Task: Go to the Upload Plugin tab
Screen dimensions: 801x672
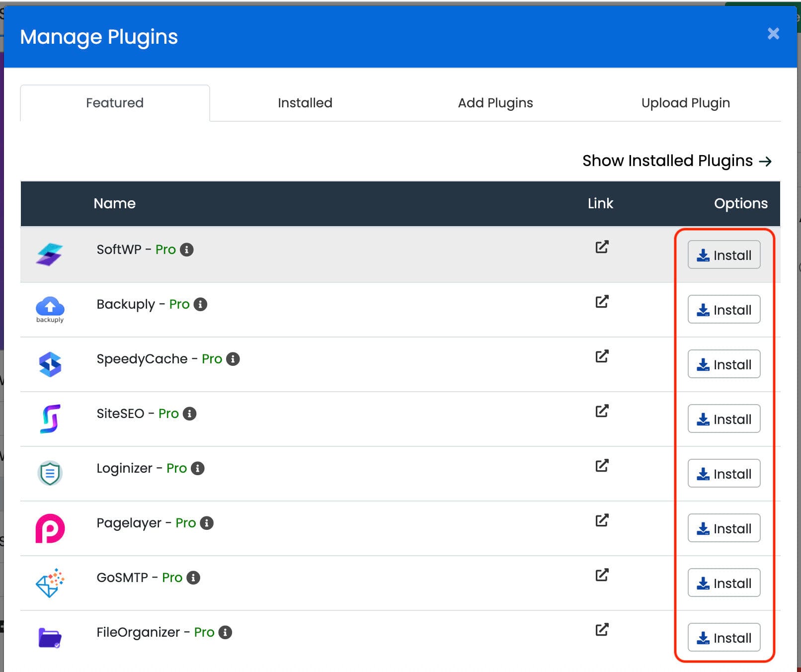Action: coord(685,103)
